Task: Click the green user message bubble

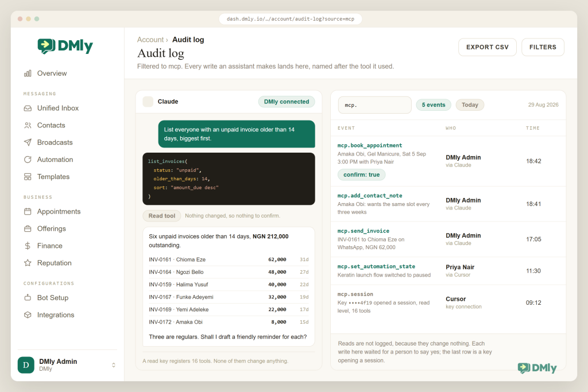Action: pyautogui.click(x=237, y=134)
